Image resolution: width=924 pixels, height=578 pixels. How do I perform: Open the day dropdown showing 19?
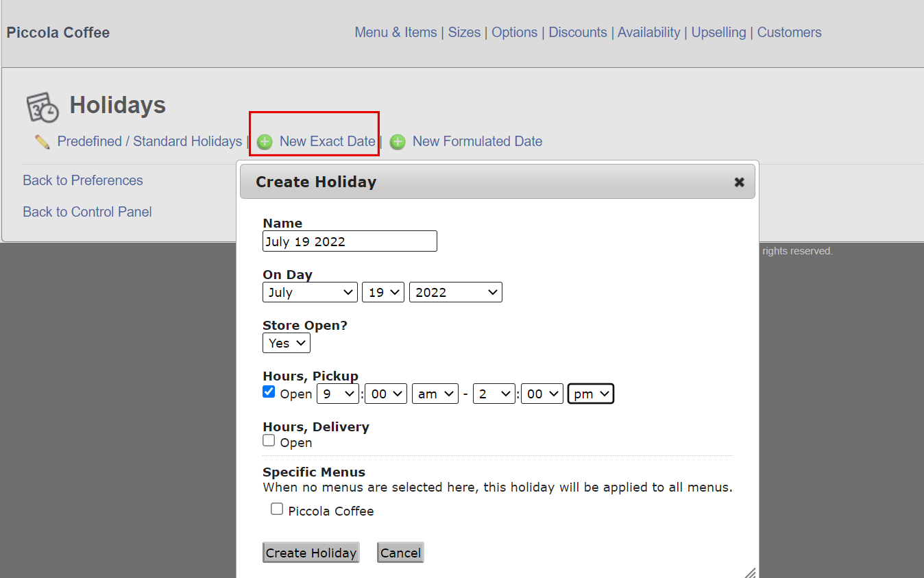pos(383,292)
